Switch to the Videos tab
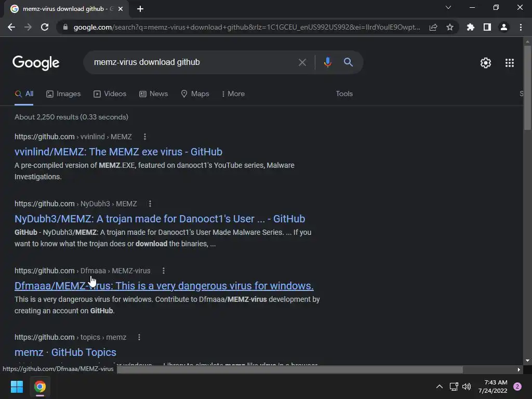 point(110,94)
